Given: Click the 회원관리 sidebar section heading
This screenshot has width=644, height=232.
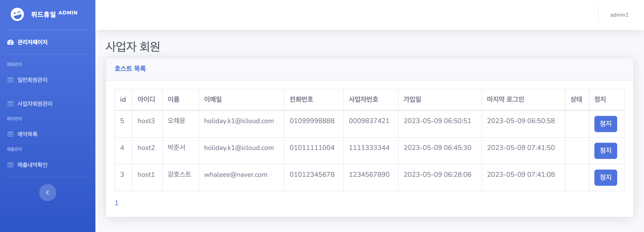Looking at the screenshot, I should point(14,65).
